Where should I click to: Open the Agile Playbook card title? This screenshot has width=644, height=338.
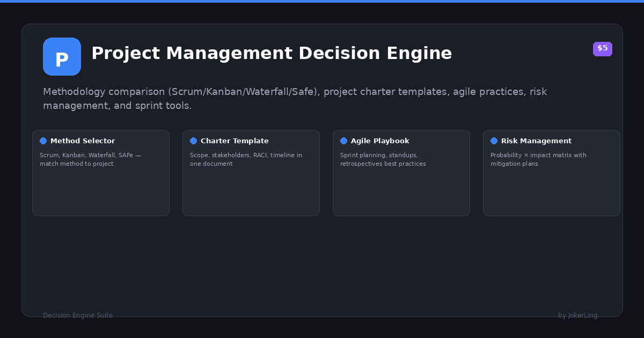[x=380, y=141]
